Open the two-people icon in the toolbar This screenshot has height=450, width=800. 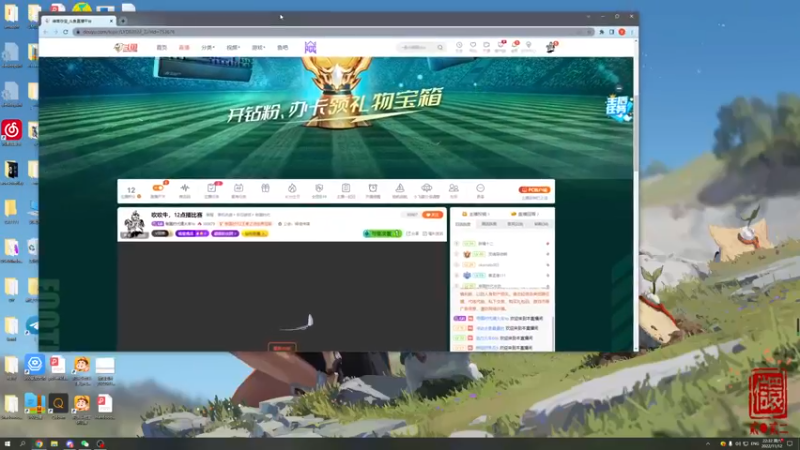454,190
